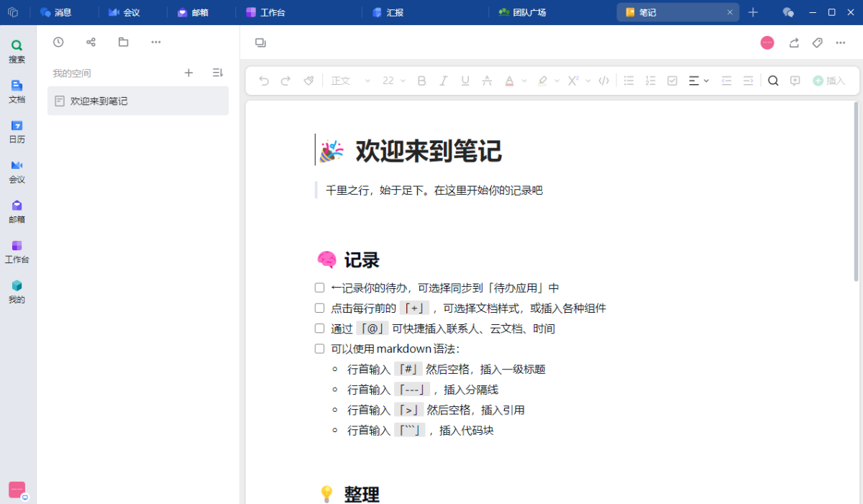Switch to the 工作台 tab

tap(269, 12)
